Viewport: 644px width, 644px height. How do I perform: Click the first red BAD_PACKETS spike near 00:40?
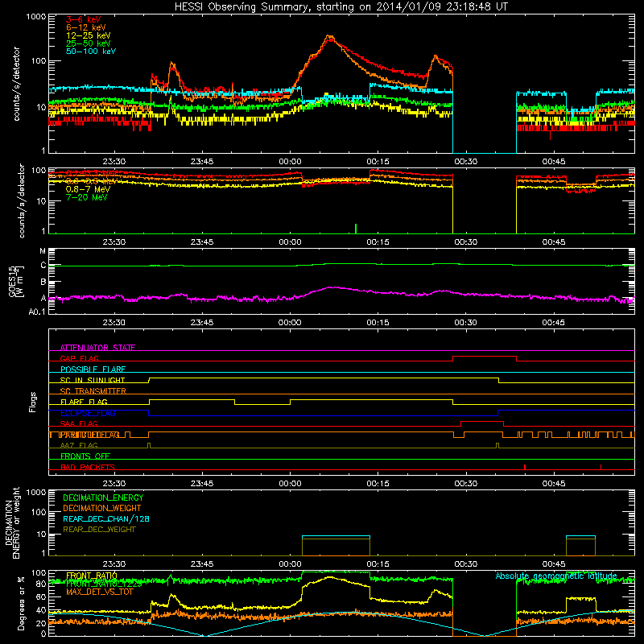tap(525, 467)
